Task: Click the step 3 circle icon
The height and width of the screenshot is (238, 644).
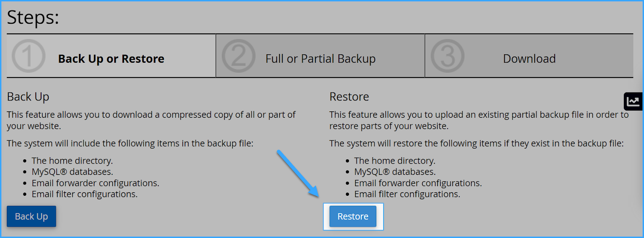Action: click(x=448, y=56)
